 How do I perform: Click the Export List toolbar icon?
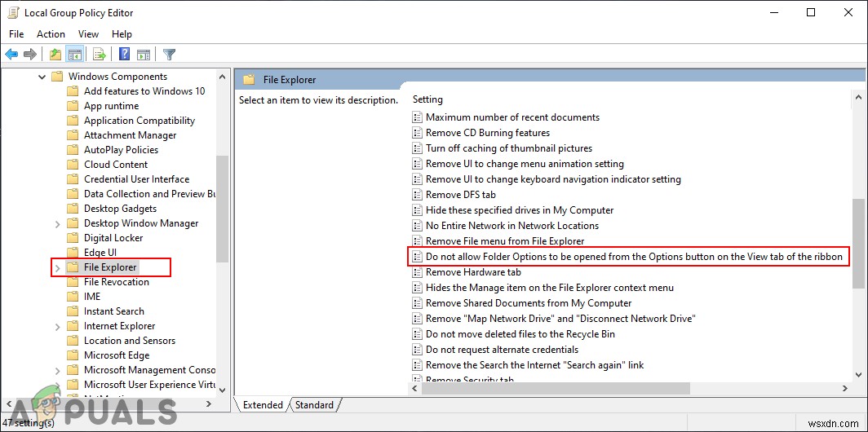(100, 55)
